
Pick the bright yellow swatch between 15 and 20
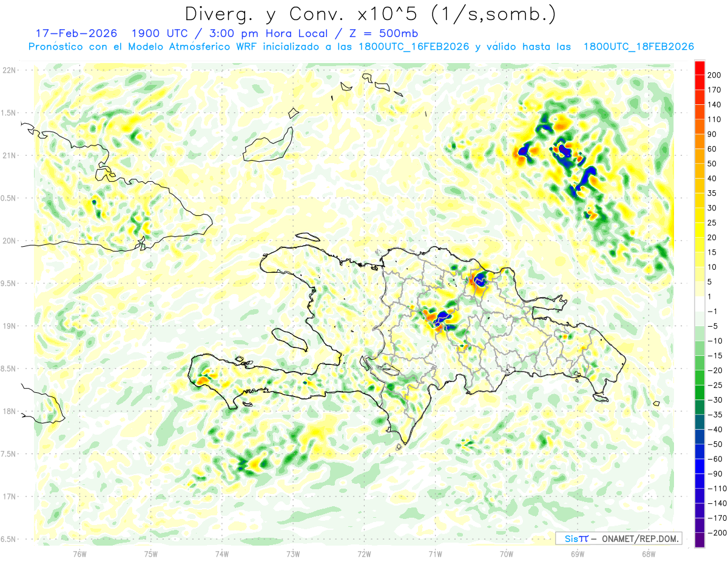point(700,245)
